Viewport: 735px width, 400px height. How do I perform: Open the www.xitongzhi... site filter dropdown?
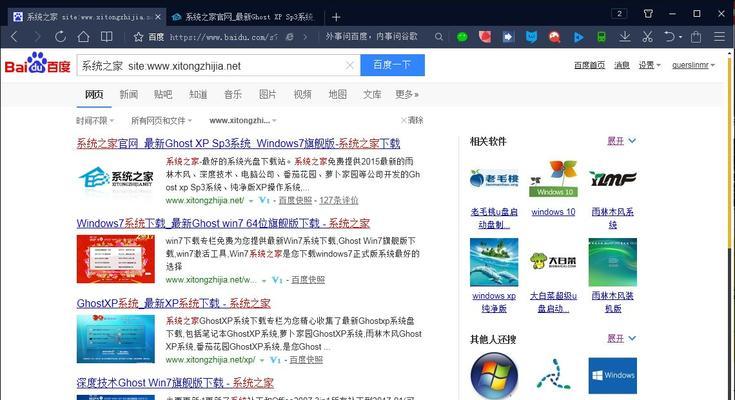[x=243, y=121]
